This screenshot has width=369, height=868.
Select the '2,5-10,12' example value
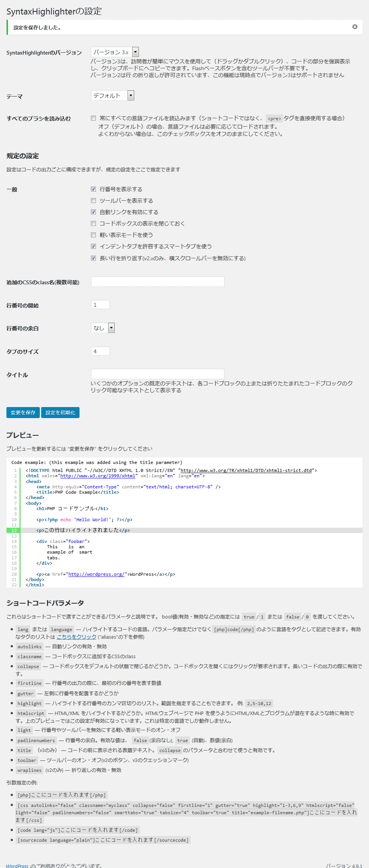[259, 704]
